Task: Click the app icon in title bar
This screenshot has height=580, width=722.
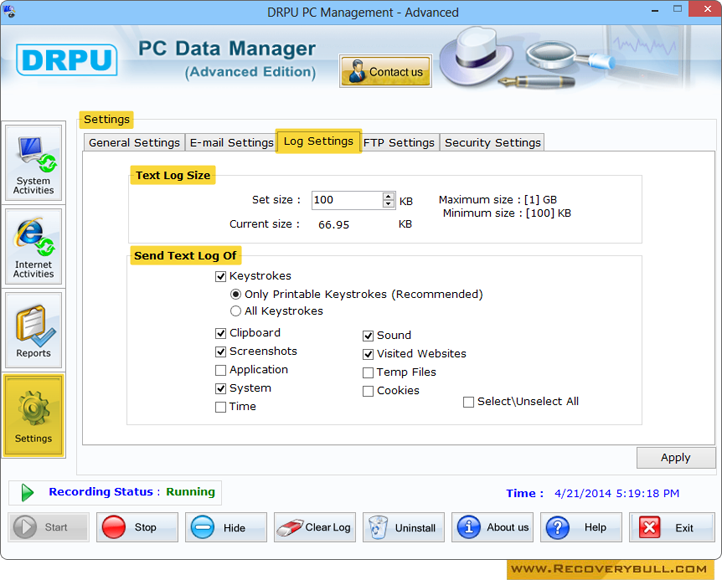Action: [x=9, y=11]
